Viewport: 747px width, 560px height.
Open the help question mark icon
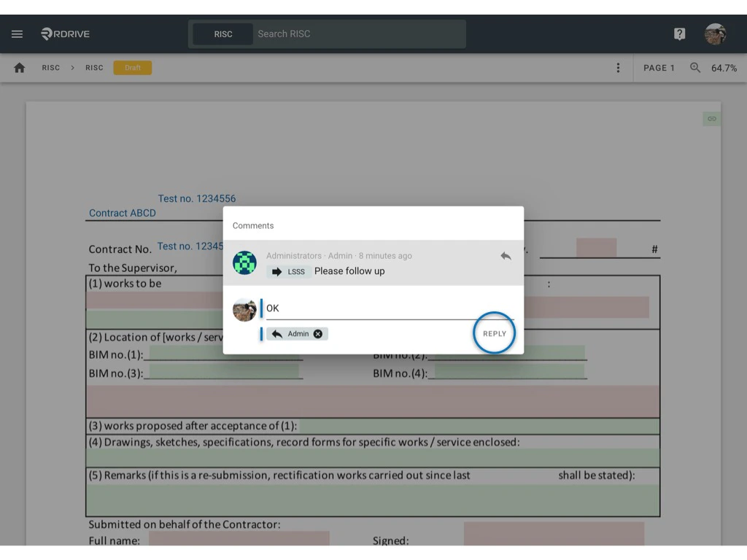[x=679, y=34]
